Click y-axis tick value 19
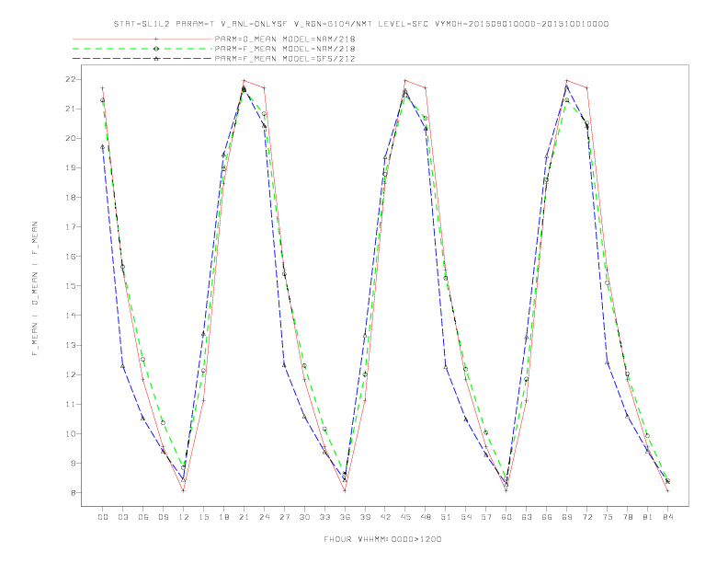728x563 pixels. [x=70, y=167]
